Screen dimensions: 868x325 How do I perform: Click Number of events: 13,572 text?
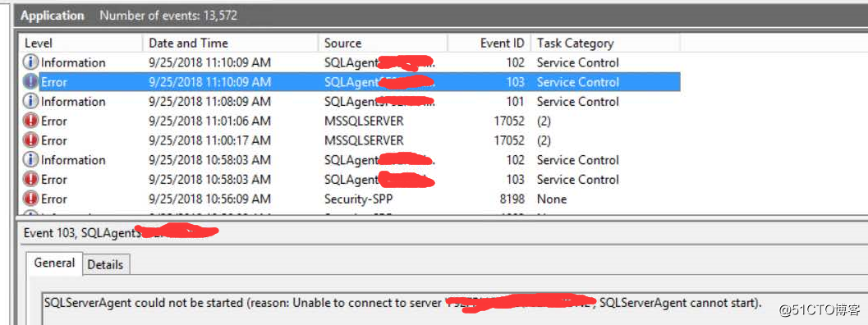168,16
